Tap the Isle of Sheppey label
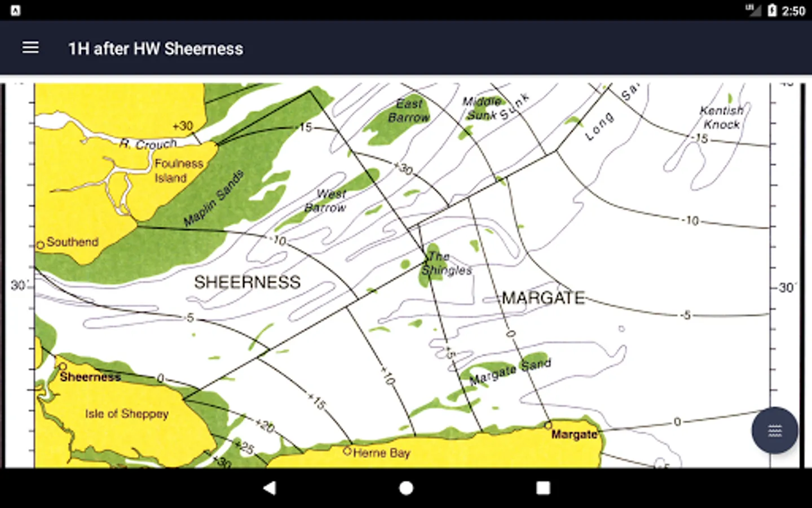Image resolution: width=812 pixels, height=508 pixels. pyautogui.click(x=127, y=414)
